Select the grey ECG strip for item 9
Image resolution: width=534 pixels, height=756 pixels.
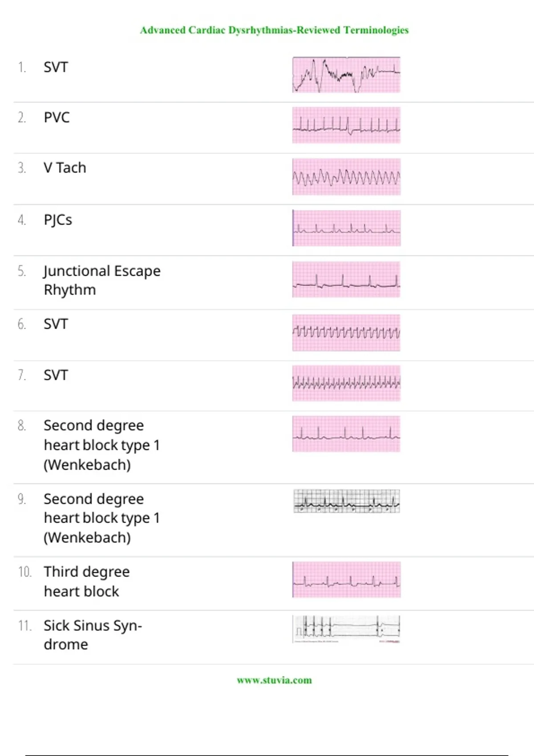click(x=346, y=501)
